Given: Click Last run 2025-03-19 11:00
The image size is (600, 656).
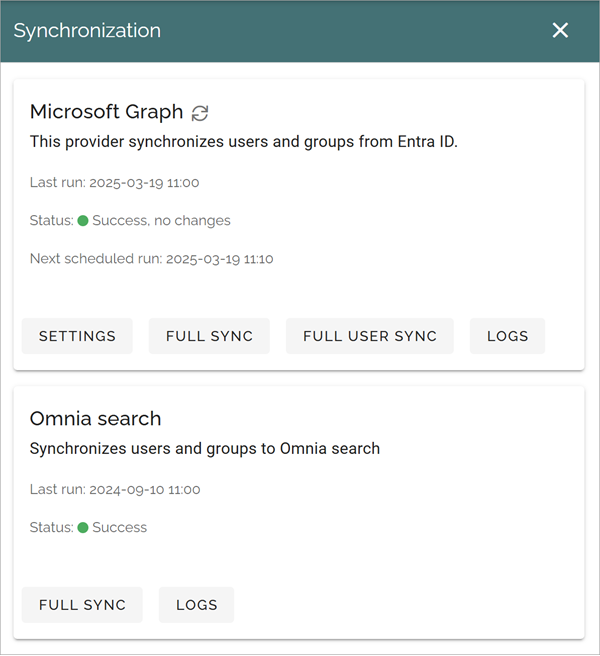Looking at the screenshot, I should [x=114, y=183].
